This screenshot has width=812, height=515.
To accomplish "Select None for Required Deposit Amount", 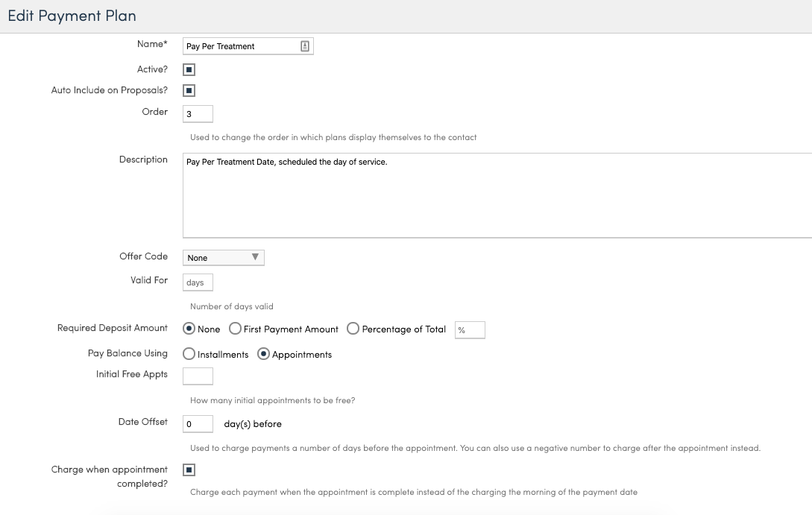I will pyautogui.click(x=189, y=329).
